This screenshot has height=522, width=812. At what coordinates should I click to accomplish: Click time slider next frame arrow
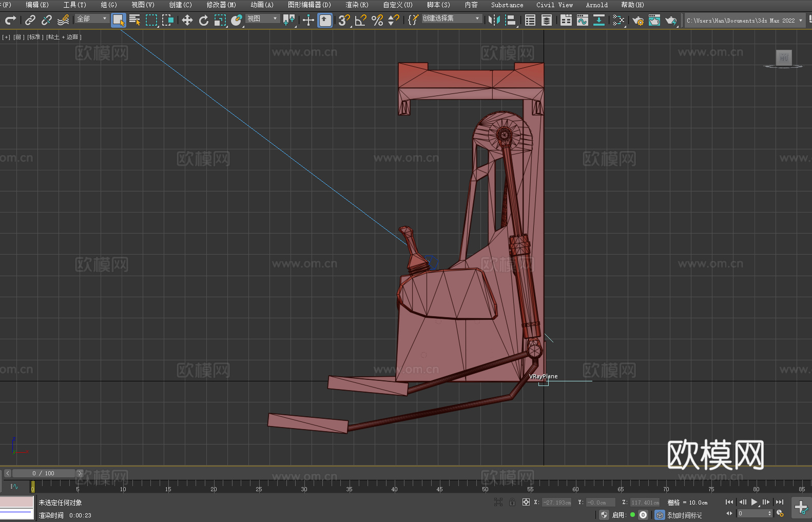pos(80,473)
